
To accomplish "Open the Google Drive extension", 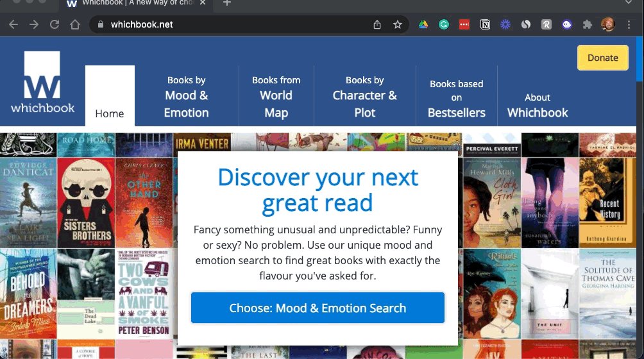I will [x=423, y=24].
